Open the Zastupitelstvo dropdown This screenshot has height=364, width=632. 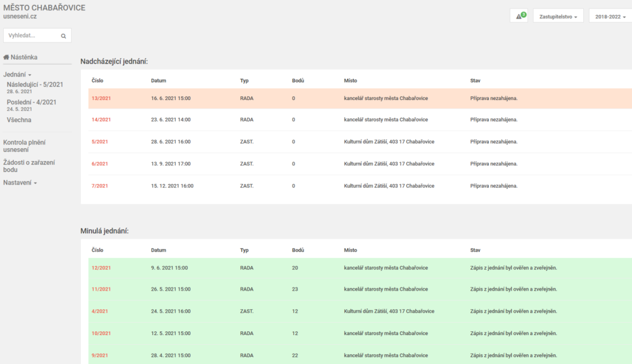(558, 17)
